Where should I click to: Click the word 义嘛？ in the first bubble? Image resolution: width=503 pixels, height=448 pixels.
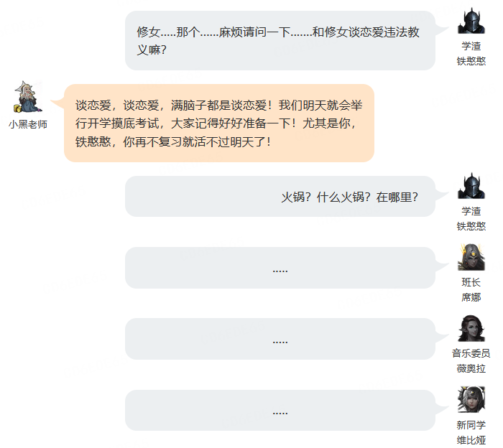pyautogui.click(x=152, y=50)
